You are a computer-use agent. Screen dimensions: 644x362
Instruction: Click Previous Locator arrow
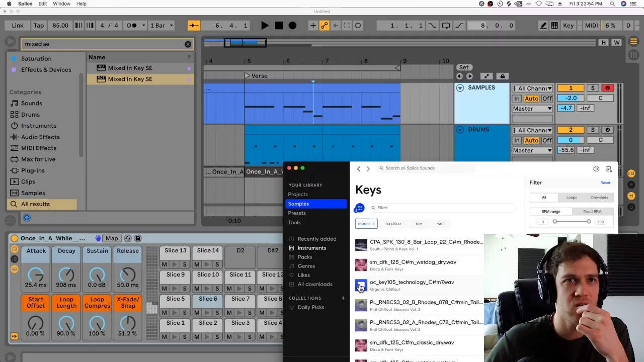point(459,76)
